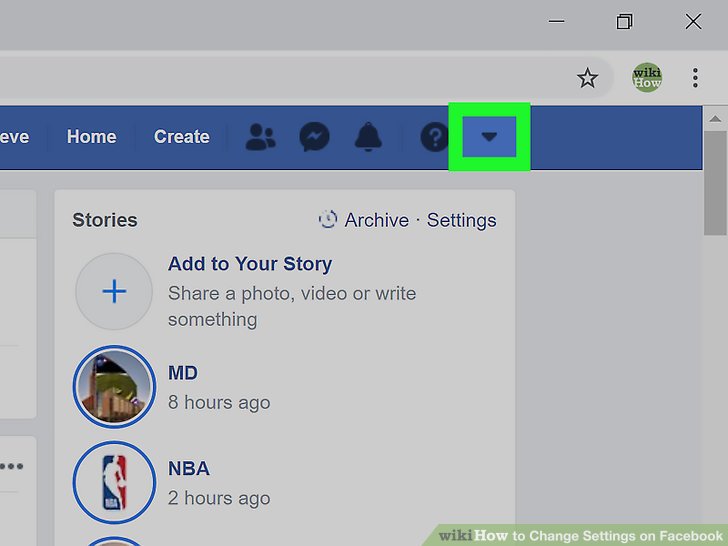Click the Archive clock icon
This screenshot has width=728, height=546.
tap(328, 219)
